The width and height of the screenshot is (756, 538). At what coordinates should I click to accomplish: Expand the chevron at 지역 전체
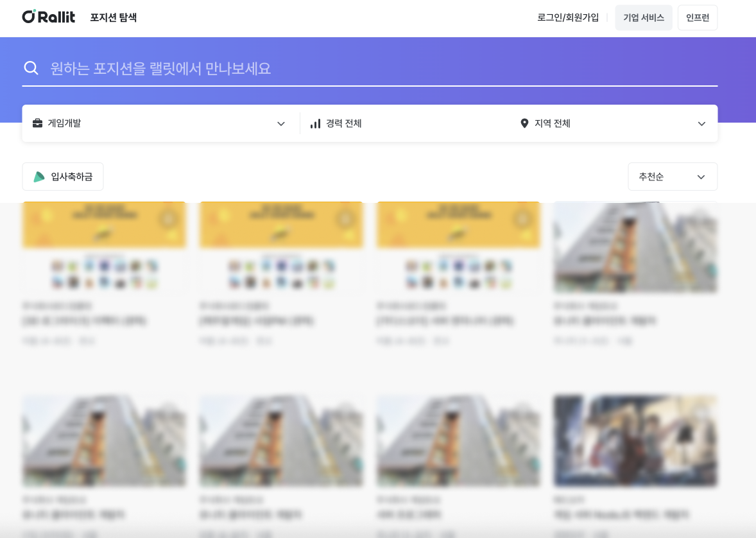pos(701,123)
